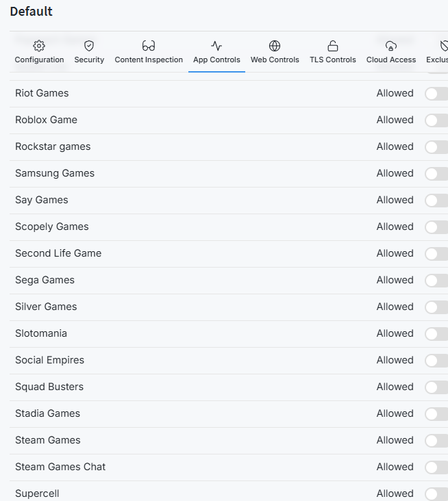Click Allowed status for Stadia Games
The image size is (448, 501).
(395, 413)
